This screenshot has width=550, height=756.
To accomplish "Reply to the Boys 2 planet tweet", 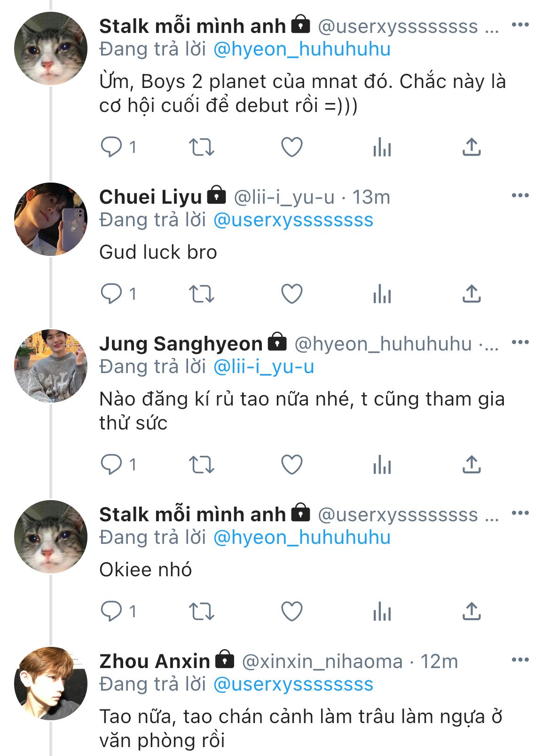I will (111, 147).
